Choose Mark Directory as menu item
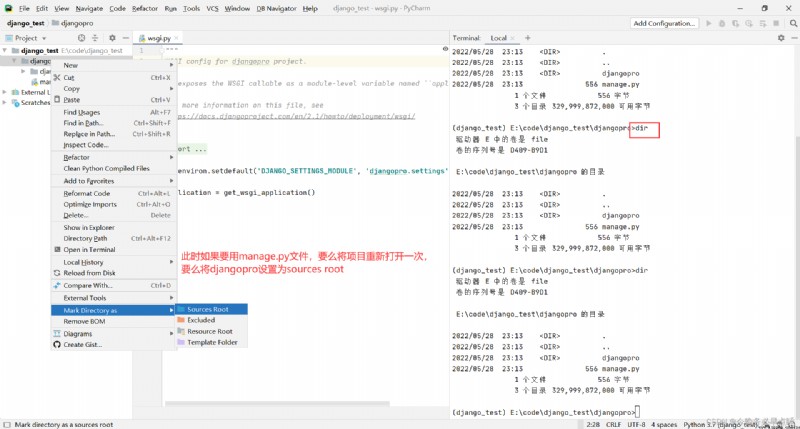800x429 pixels. (113, 310)
